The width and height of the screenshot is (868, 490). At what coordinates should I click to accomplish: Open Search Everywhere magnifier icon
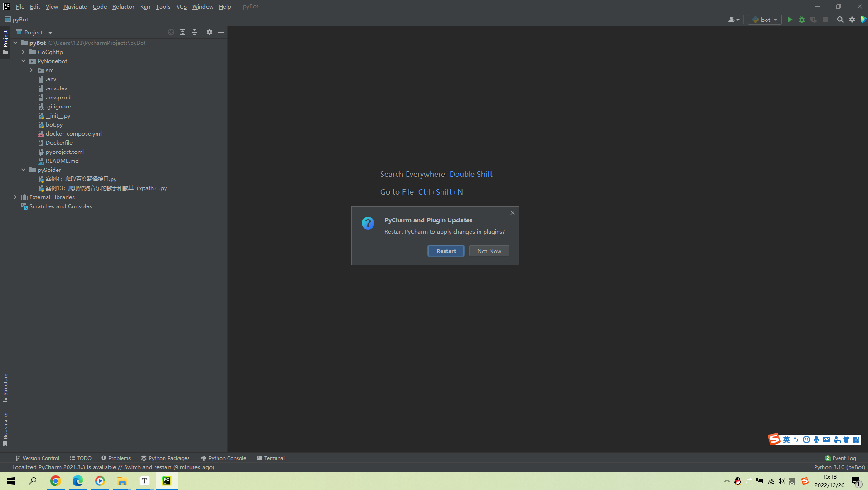(840, 20)
